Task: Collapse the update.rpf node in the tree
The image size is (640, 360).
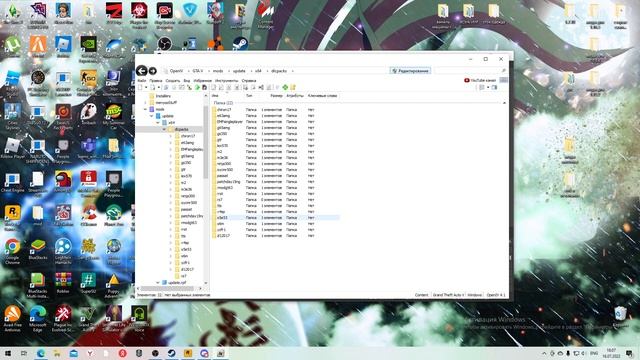Action: [x=158, y=282]
